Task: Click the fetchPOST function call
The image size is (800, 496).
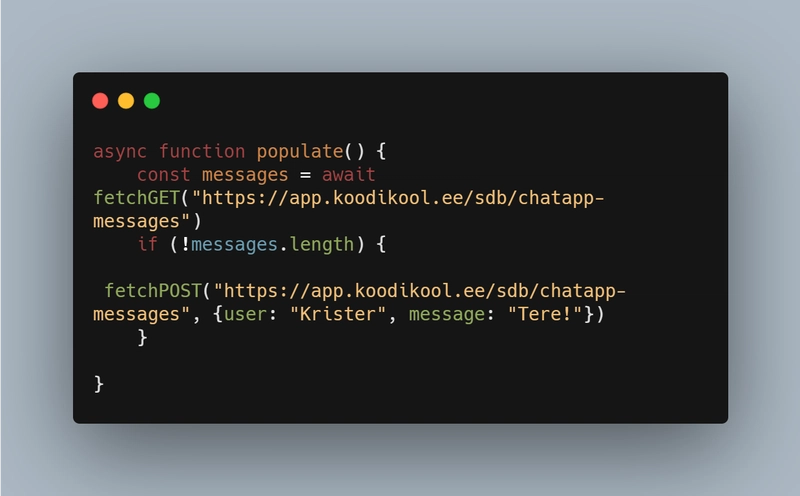Action: pyautogui.click(x=153, y=290)
